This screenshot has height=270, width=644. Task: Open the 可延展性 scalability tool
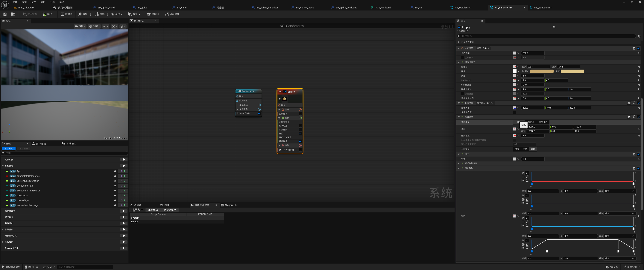coord(172,14)
